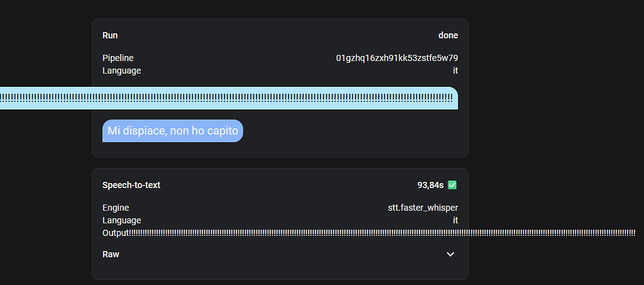
Task: Click empty space beside the response bubble
Action: 352,131
